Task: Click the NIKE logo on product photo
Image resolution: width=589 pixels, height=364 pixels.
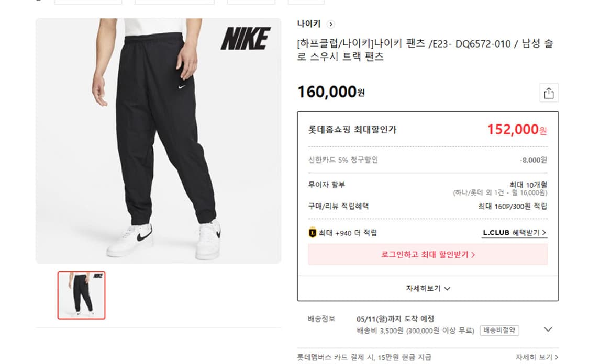Action: pyautogui.click(x=245, y=39)
